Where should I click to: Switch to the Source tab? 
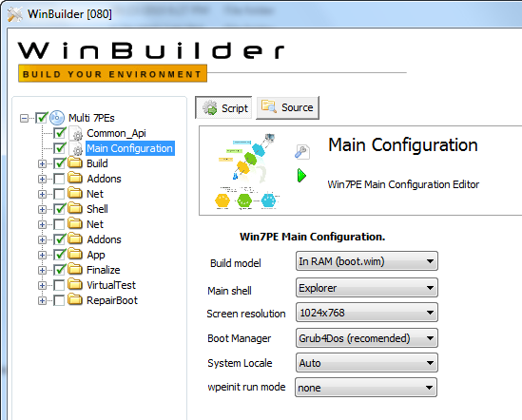coord(288,107)
